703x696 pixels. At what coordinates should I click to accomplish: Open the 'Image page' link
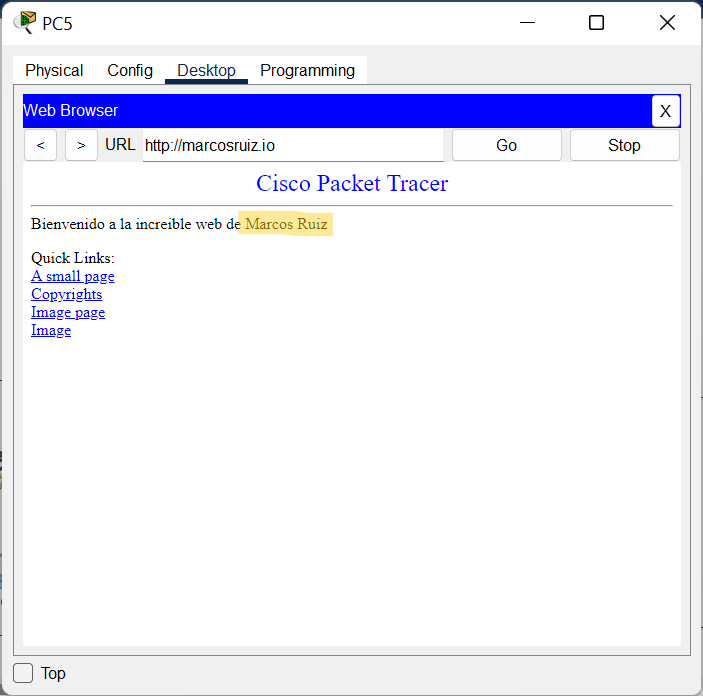[67, 312]
